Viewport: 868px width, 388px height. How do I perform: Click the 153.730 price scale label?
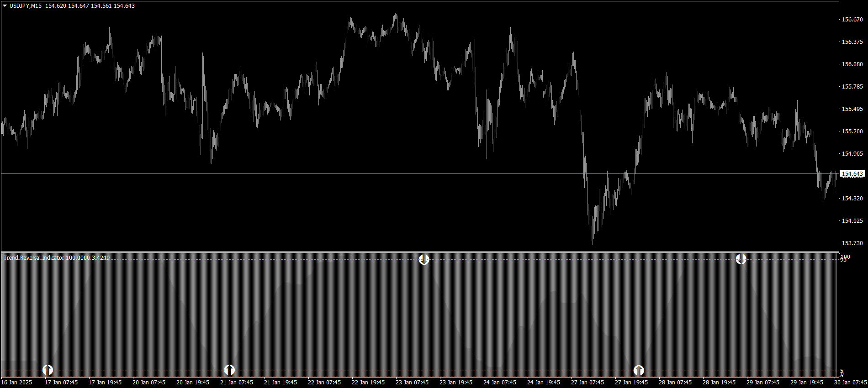click(x=852, y=243)
